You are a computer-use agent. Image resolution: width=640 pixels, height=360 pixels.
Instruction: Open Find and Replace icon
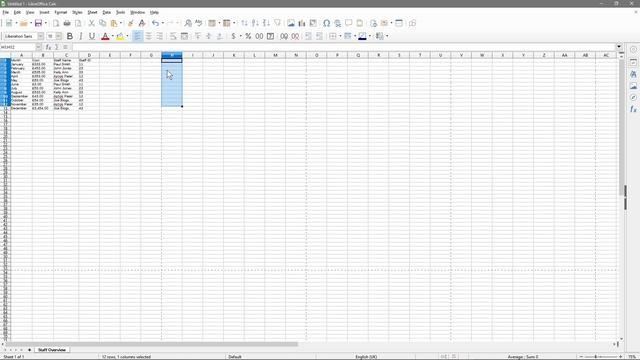click(188, 23)
